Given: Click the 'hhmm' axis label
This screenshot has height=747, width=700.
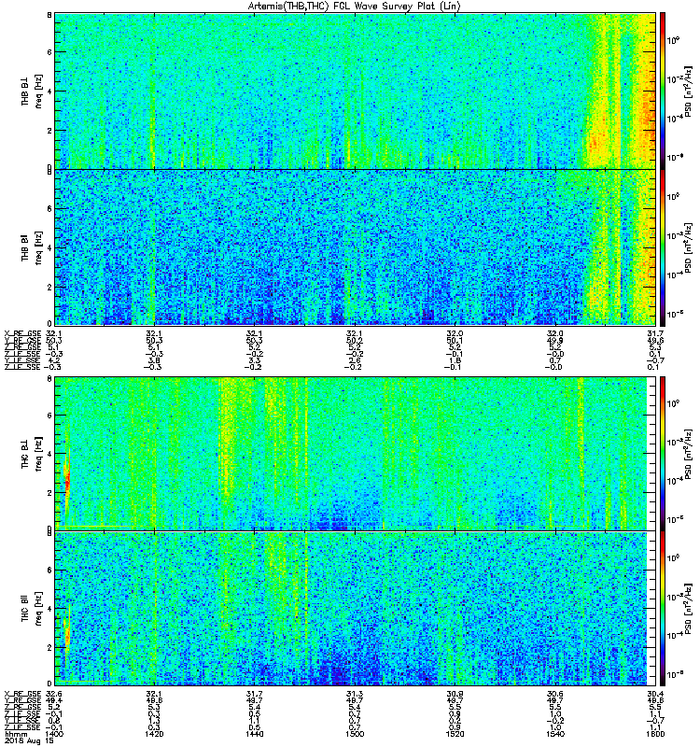Looking at the screenshot, I should coord(16,734).
